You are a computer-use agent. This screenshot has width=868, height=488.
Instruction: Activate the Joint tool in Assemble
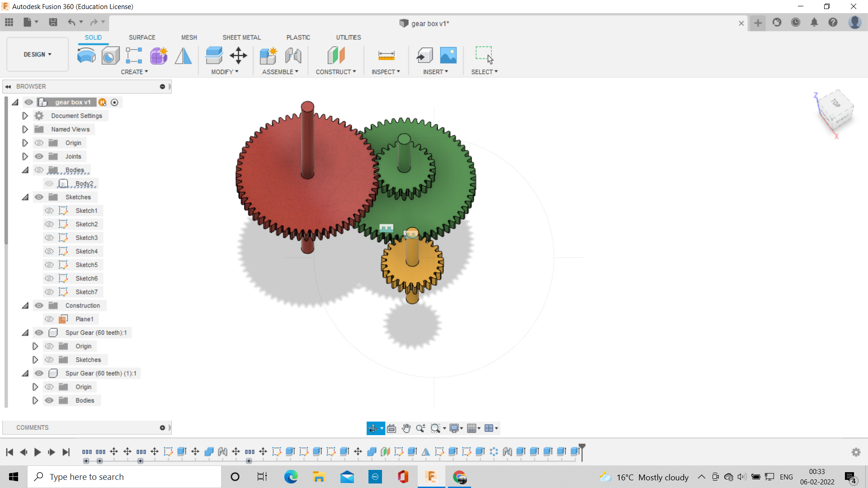(293, 56)
